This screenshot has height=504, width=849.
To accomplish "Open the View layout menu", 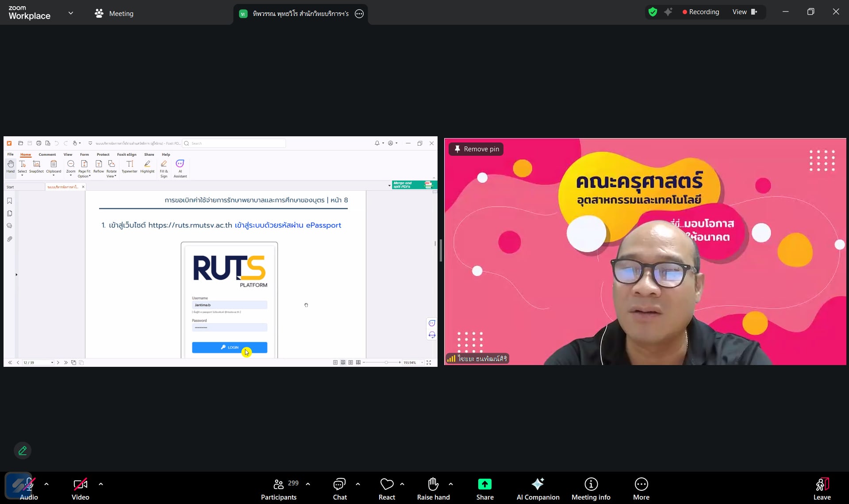I will [745, 12].
